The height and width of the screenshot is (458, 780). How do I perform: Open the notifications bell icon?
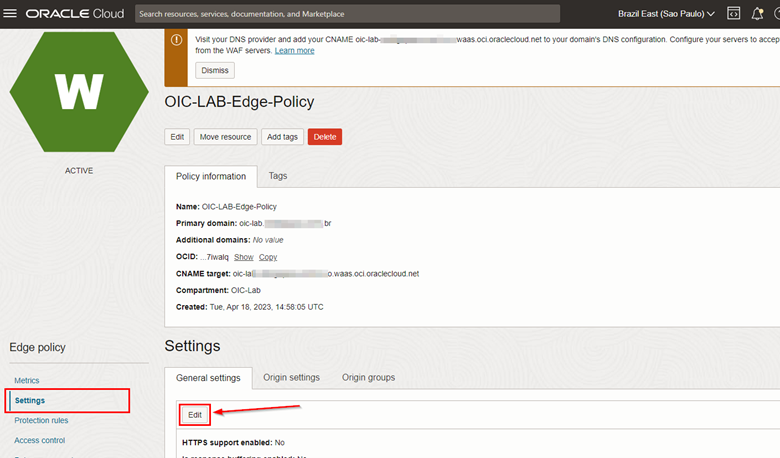(757, 13)
